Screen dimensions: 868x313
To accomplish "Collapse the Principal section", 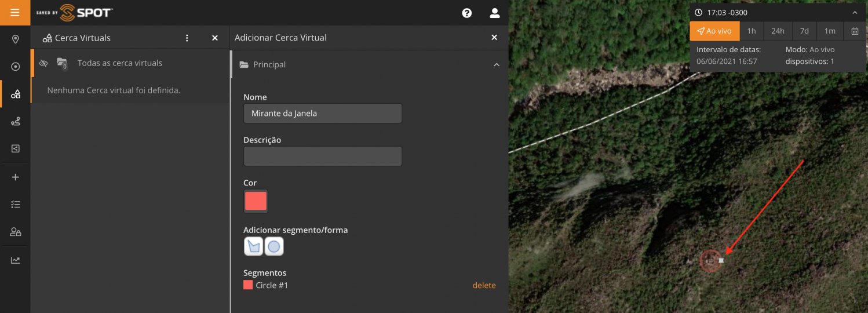I will coord(496,65).
